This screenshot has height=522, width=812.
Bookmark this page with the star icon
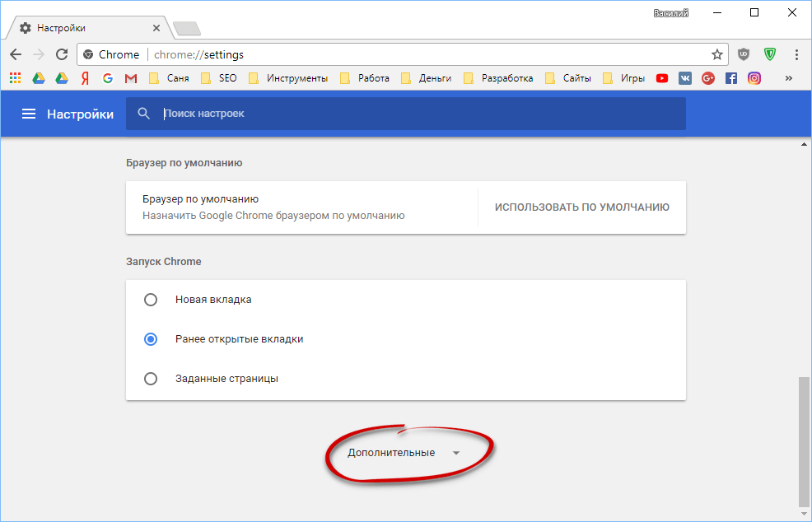(x=716, y=54)
